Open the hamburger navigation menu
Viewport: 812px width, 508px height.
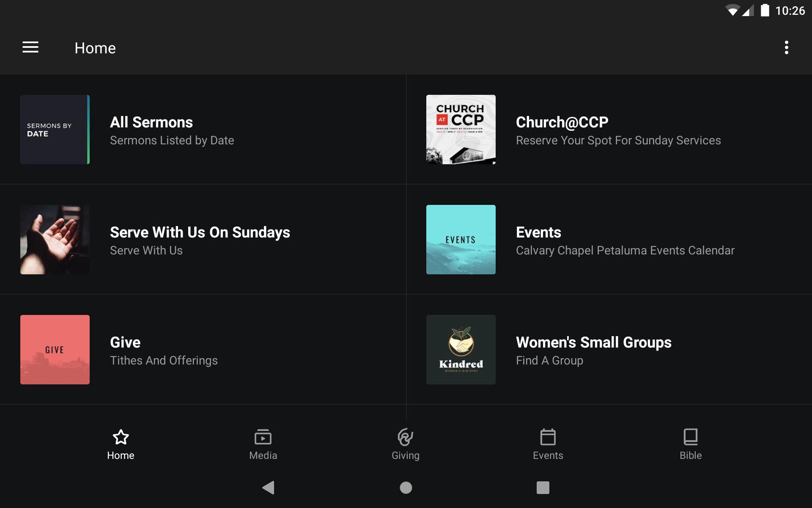pyautogui.click(x=30, y=47)
